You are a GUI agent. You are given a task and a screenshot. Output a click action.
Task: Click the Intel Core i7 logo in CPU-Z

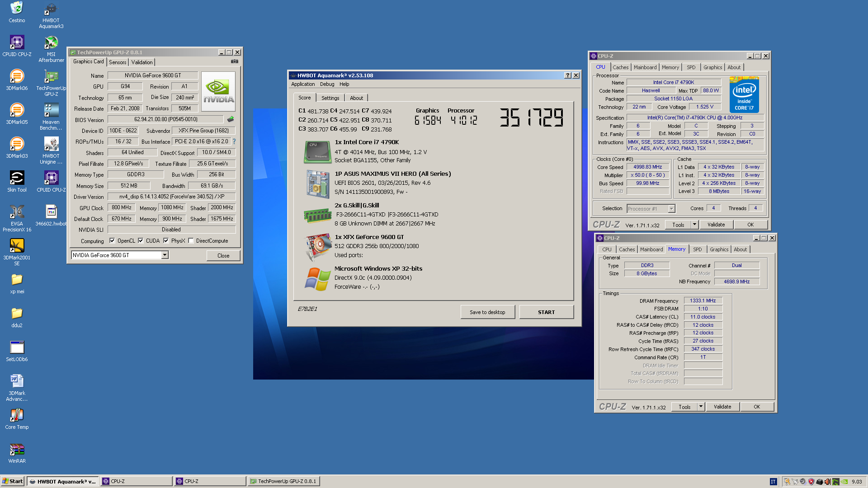[744, 95]
